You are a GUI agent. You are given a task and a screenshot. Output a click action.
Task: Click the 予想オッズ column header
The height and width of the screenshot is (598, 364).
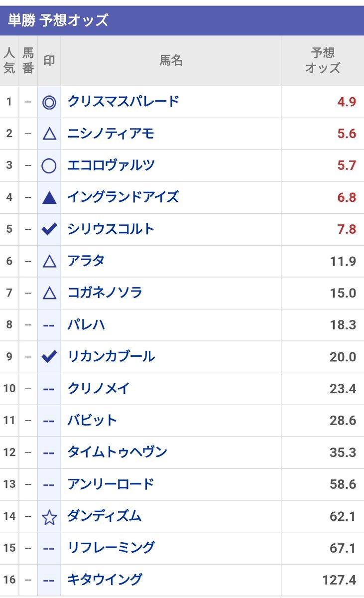click(x=323, y=61)
